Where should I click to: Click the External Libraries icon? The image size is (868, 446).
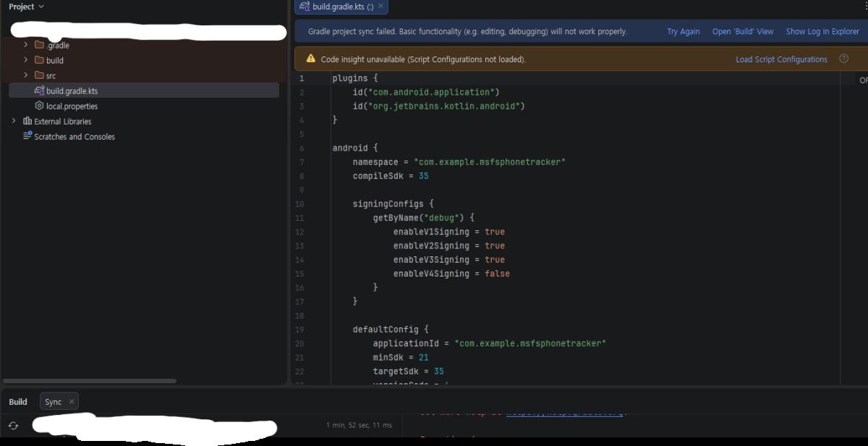pos(27,121)
